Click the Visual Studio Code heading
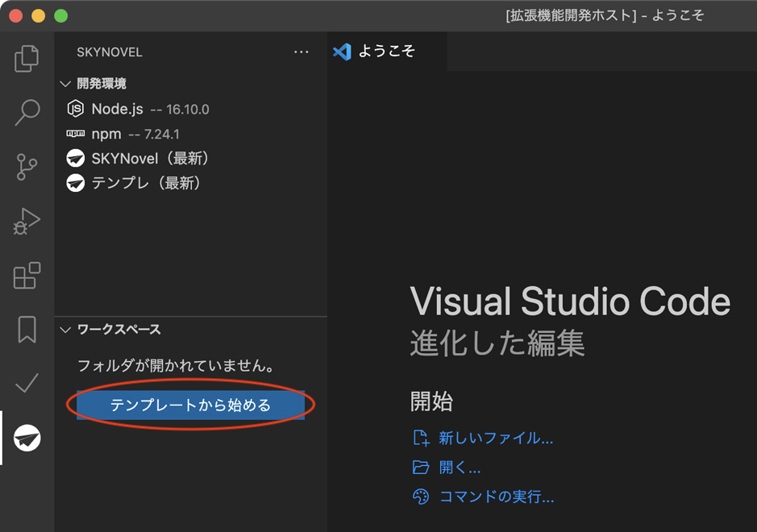The image size is (757, 532). [570, 301]
